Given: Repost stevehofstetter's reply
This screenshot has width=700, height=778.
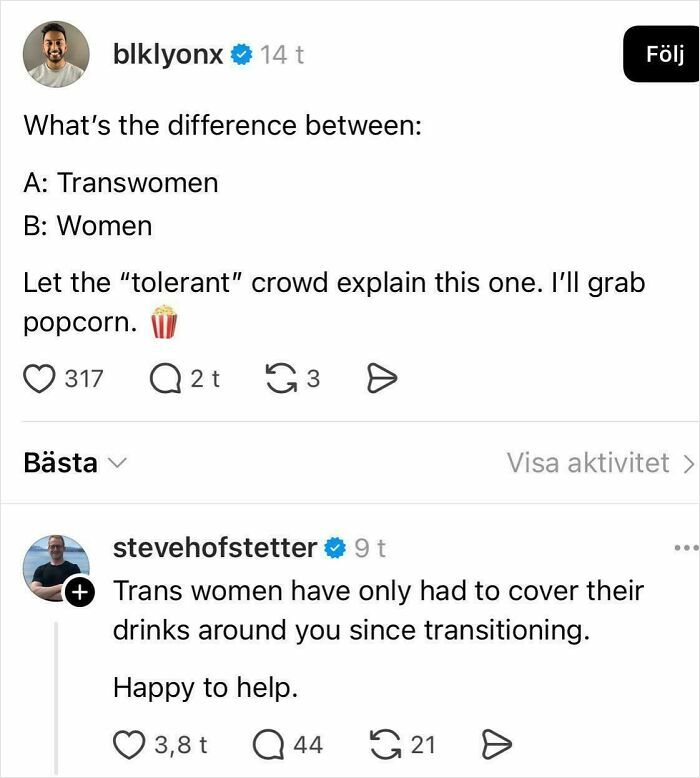Looking at the screenshot, I should click(x=383, y=744).
